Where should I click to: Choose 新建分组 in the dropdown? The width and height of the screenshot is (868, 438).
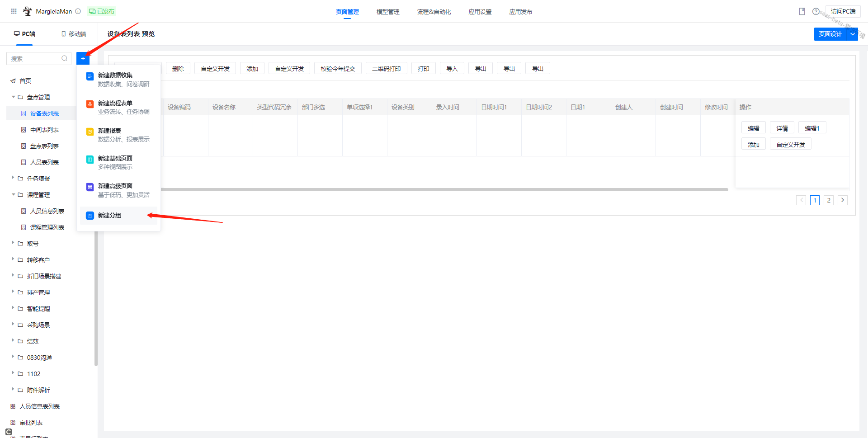(x=118, y=215)
